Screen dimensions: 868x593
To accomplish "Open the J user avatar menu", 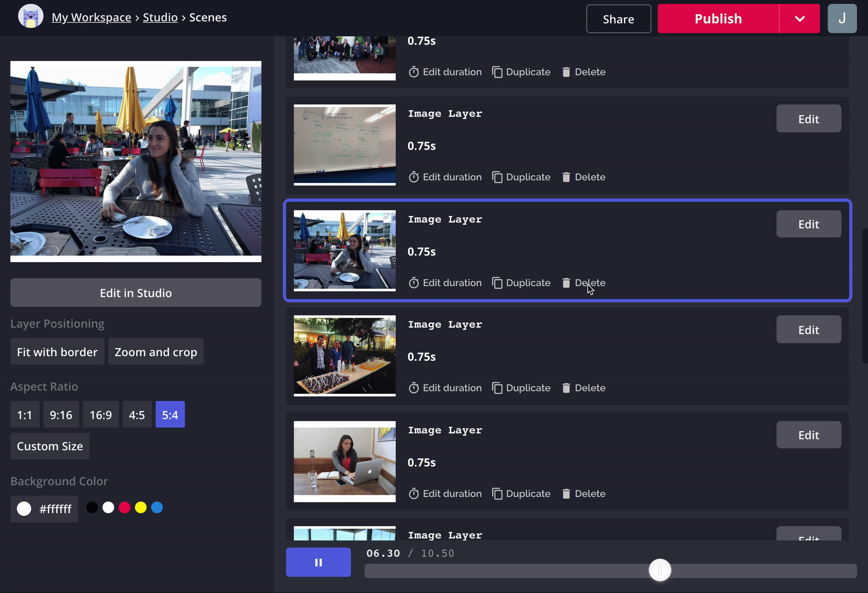I will pos(842,19).
